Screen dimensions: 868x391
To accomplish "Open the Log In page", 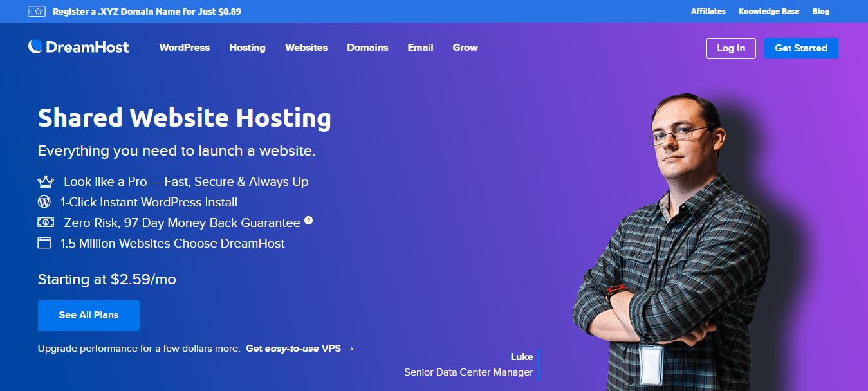I will 731,48.
